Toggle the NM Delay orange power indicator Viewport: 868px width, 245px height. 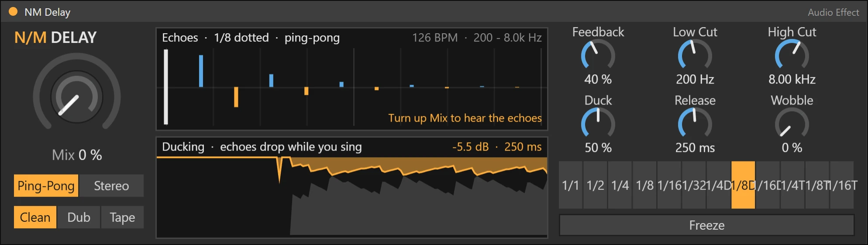(13, 12)
